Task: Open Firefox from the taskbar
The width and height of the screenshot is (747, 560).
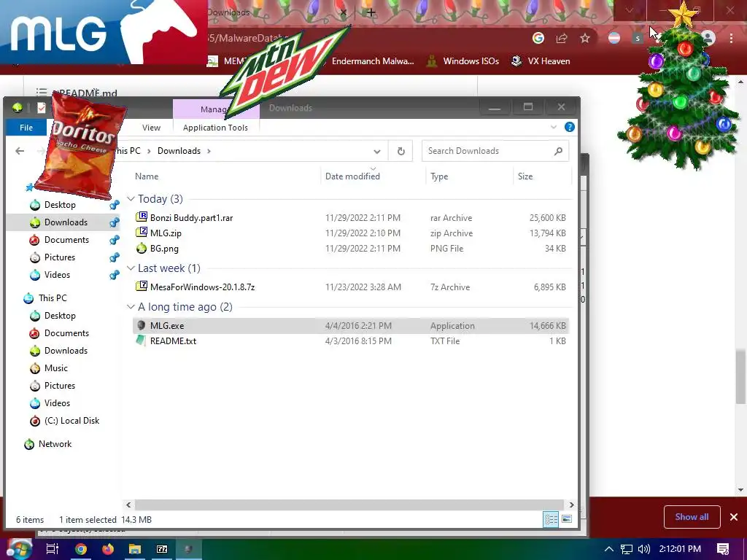Action: click(108, 549)
